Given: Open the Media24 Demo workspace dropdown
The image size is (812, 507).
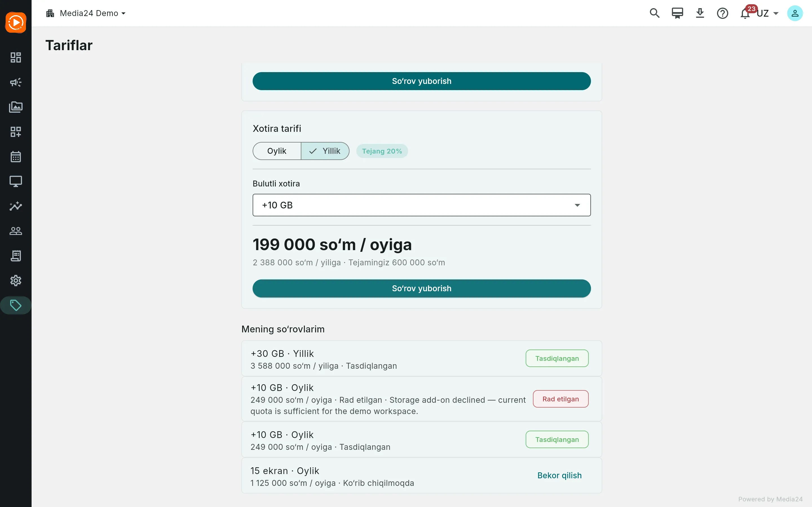Looking at the screenshot, I should [x=86, y=13].
